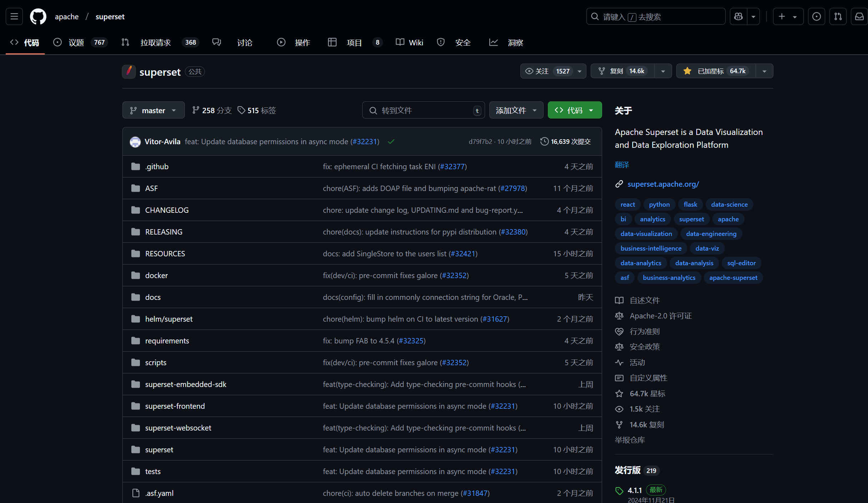868x503 pixels.
Task: Click the 转到文件 search field
Action: tap(423, 110)
